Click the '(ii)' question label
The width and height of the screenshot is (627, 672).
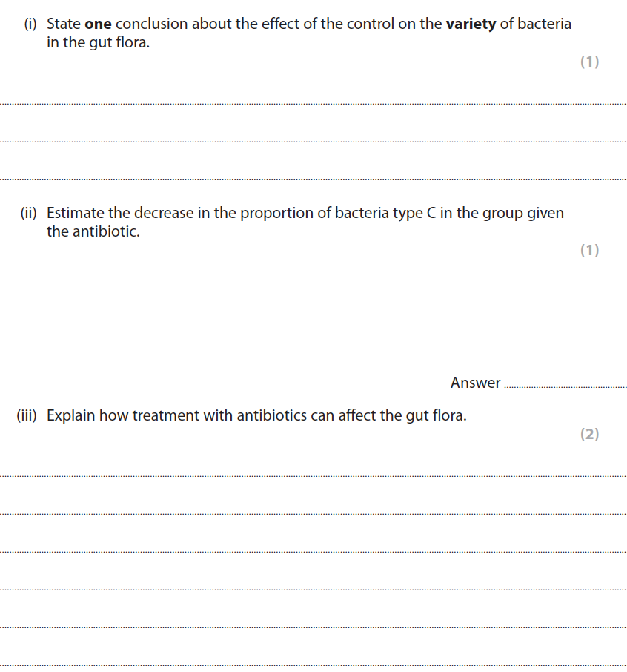28,214
